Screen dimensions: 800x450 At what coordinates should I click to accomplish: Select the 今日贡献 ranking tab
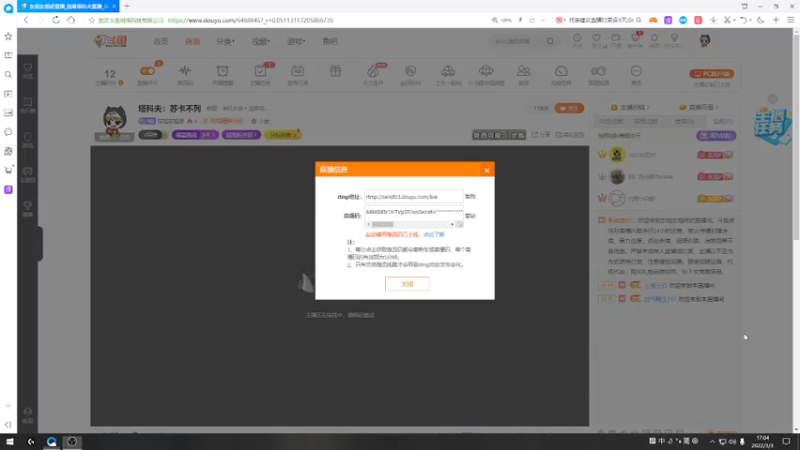point(611,121)
